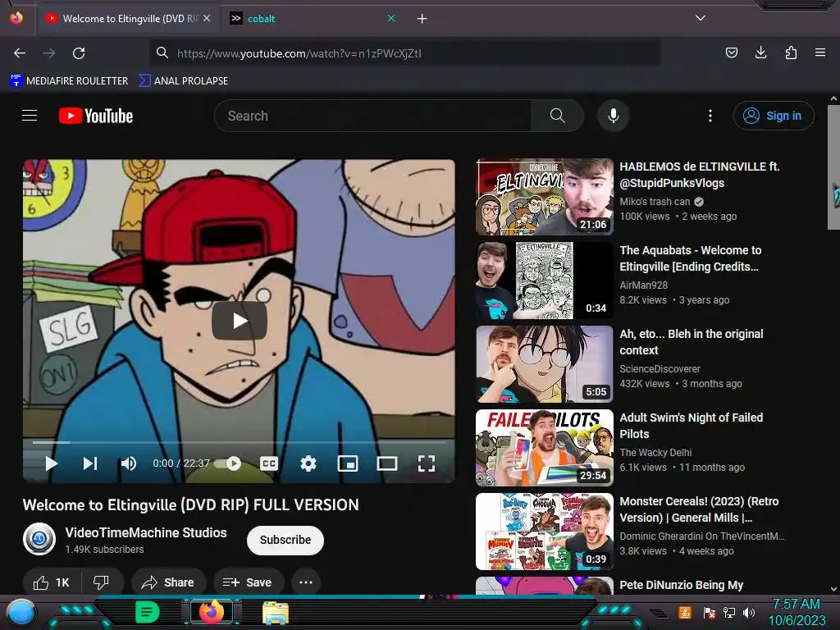Image resolution: width=840 pixels, height=630 pixels.
Task: Focus the YouTube Search field
Action: [x=373, y=116]
